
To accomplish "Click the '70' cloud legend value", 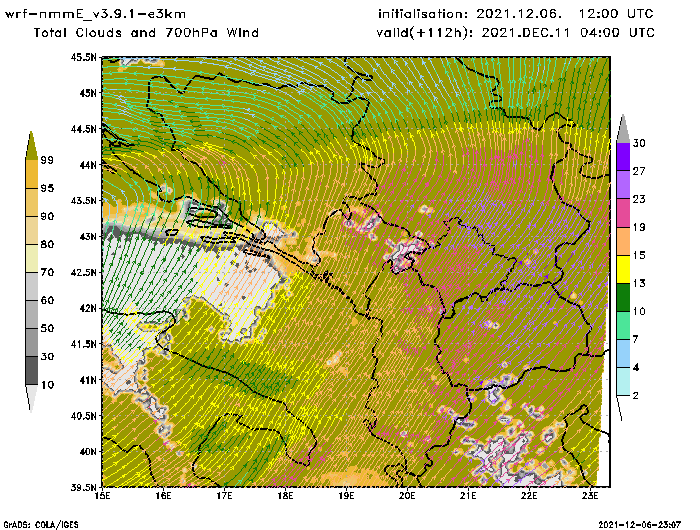I will point(47,272).
